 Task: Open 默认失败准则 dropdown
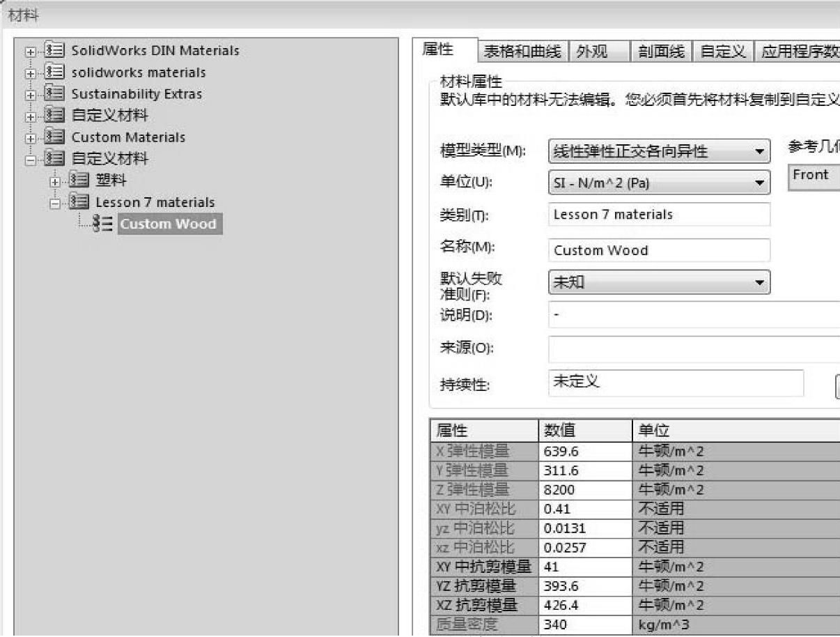point(659,282)
